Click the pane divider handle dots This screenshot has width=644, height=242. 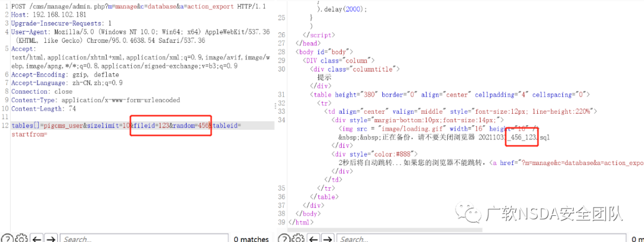tap(275, 106)
